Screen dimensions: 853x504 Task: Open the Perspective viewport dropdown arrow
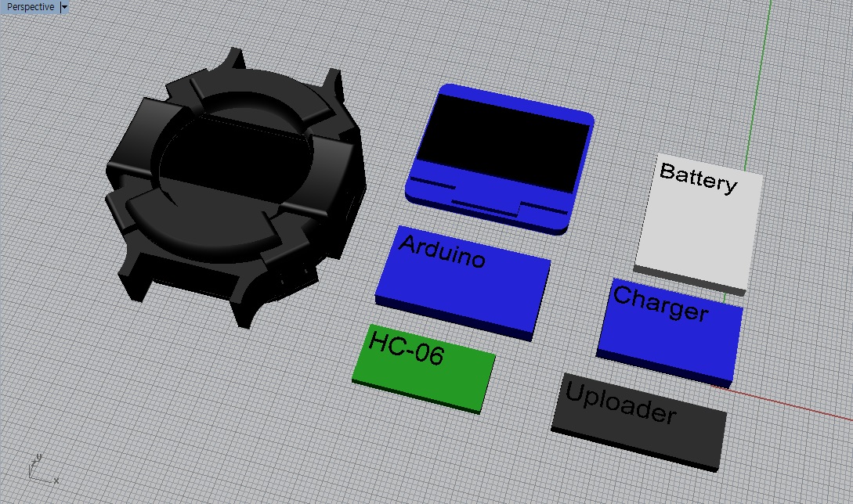(64, 7)
